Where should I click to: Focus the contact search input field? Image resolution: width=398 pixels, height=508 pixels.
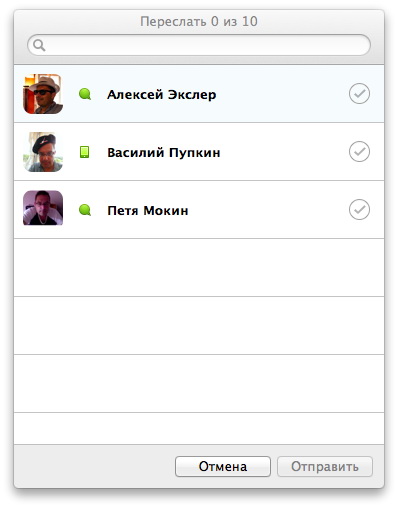click(199, 45)
